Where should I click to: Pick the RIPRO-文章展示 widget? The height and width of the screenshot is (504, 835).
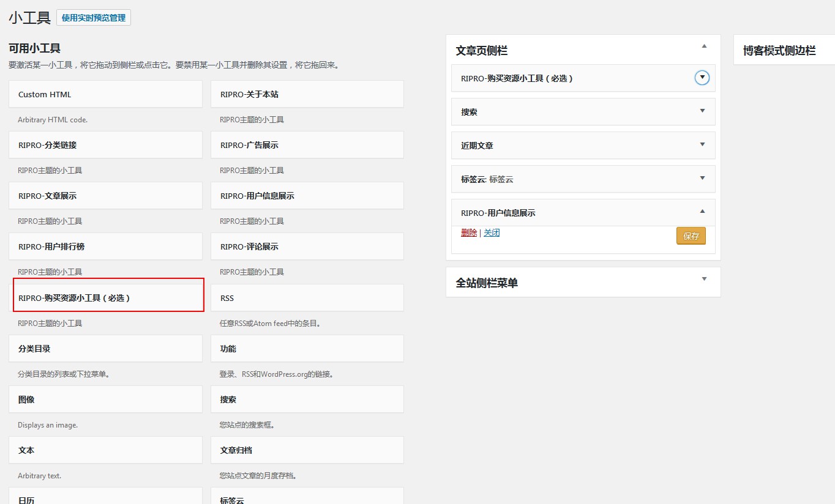pyautogui.click(x=105, y=196)
